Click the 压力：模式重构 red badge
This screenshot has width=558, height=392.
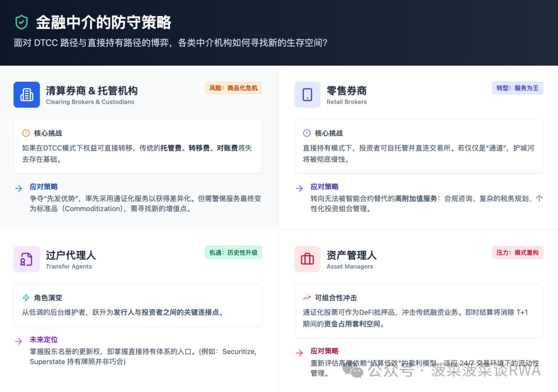517,252
